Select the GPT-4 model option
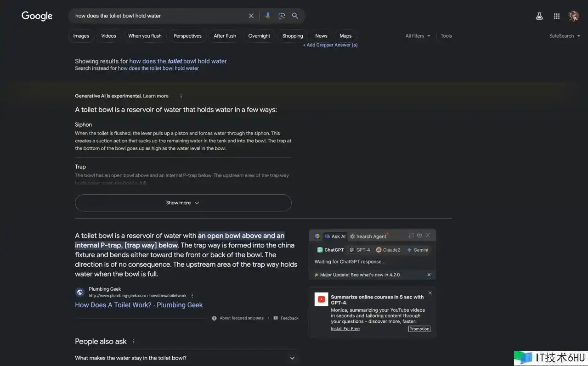The image size is (588, 366). coord(360,250)
